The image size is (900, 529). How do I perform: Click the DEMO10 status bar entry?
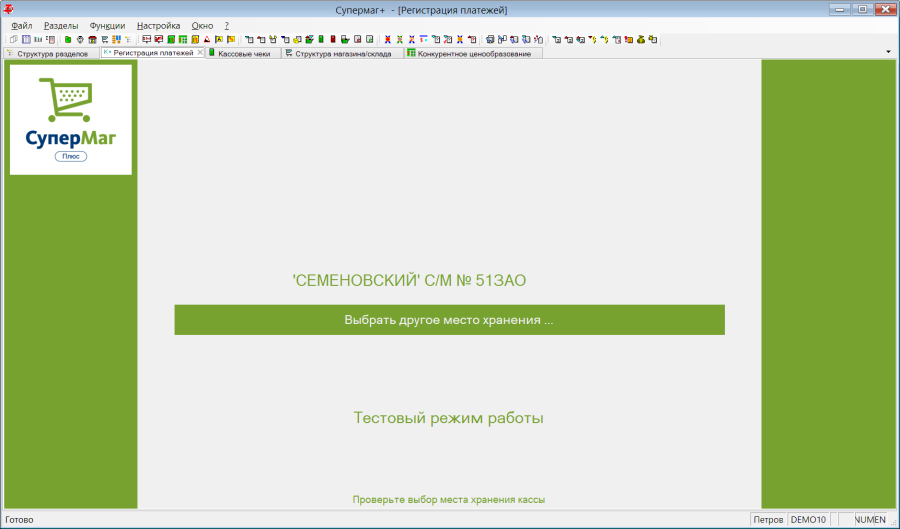808,520
